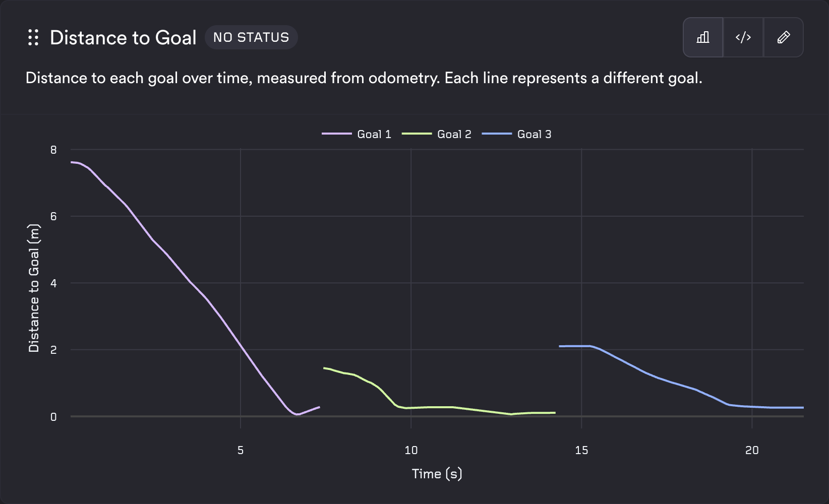
Task: Click the Goal 3 legend label
Action: click(534, 134)
